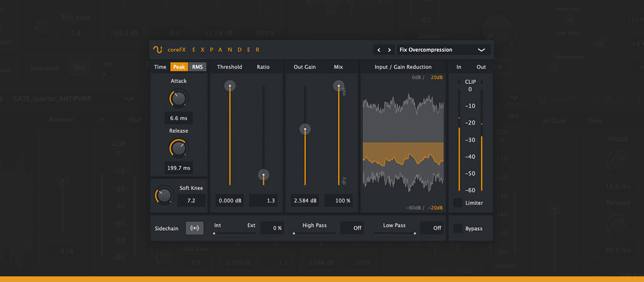This screenshot has width=644, height=282.
Task: Click the CLIP indicator label
Action: [x=470, y=82]
